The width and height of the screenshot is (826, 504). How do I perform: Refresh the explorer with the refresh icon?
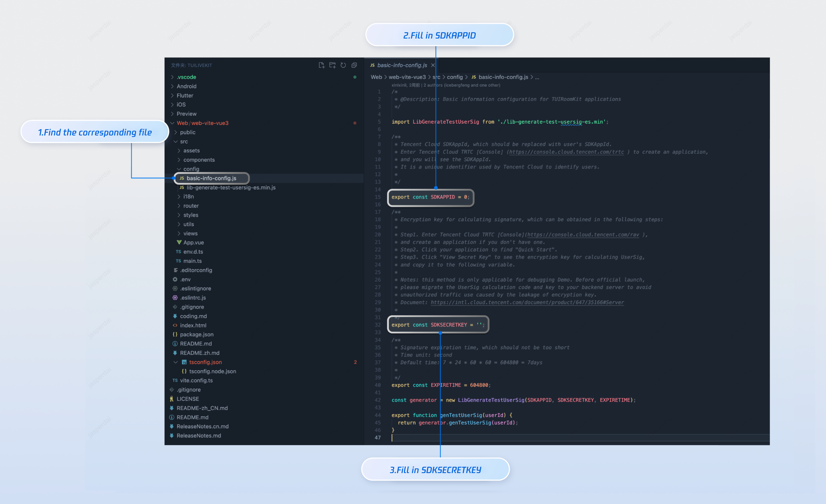343,65
